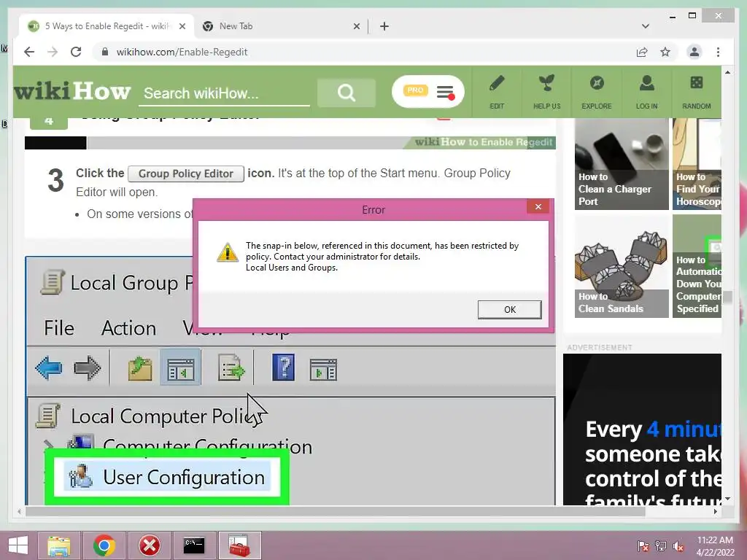
Task: Click the File menu in the article image
Action: (x=59, y=328)
